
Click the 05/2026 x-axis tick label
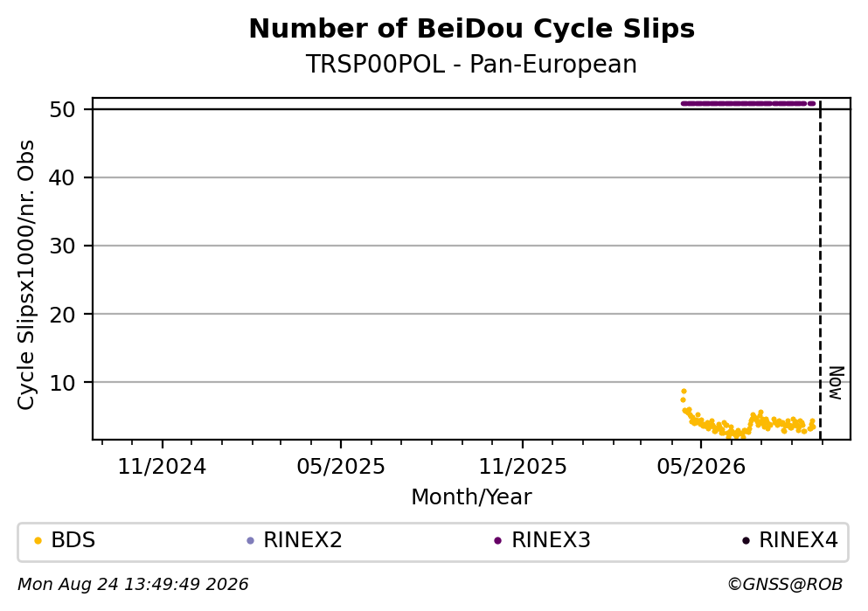coord(701,467)
